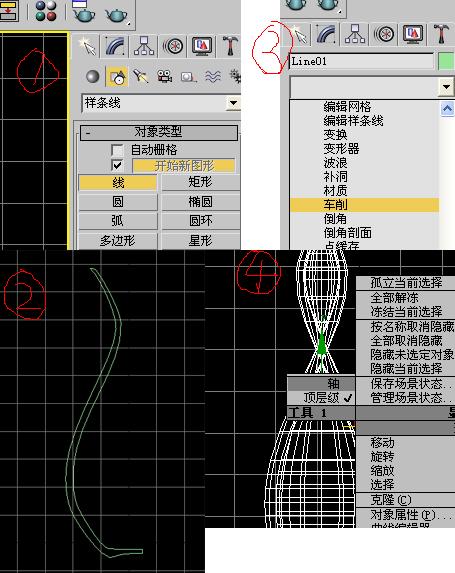Collapse the 对象类型 rollout
This screenshot has width=455, height=573.
[x=159, y=132]
